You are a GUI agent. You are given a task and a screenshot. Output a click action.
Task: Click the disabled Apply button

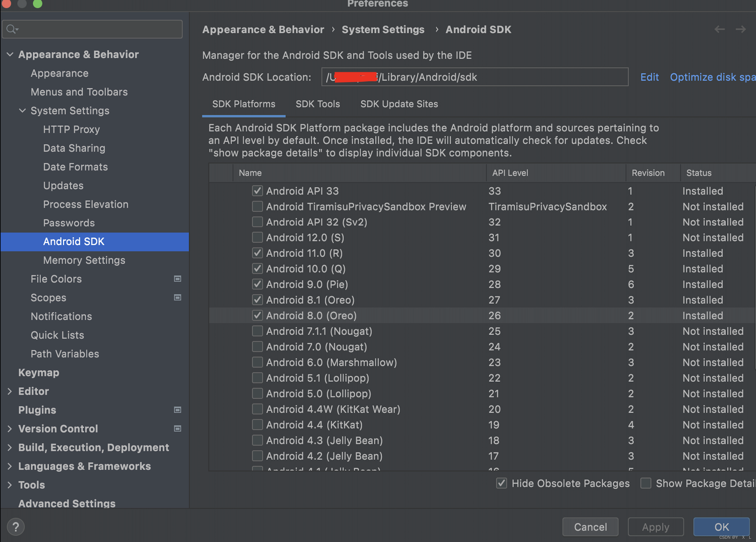656,527
